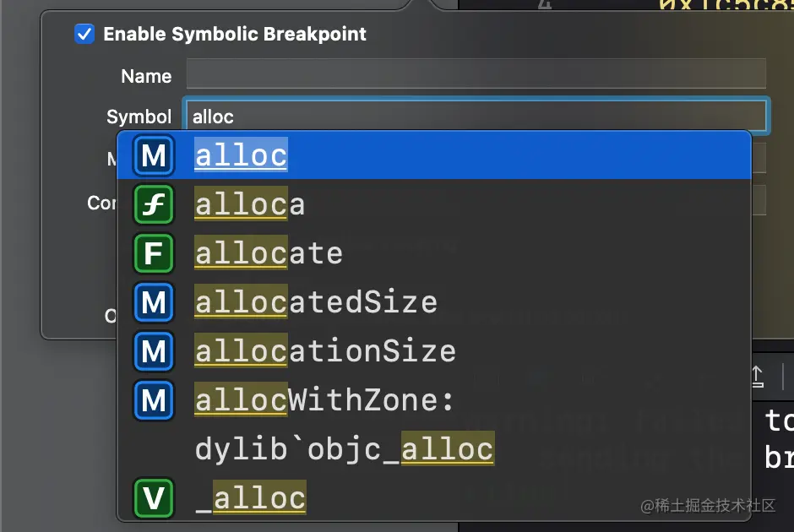Viewport: 794px width, 532px height.
Task: Pick allocate from the suggestions
Action: tap(434, 253)
